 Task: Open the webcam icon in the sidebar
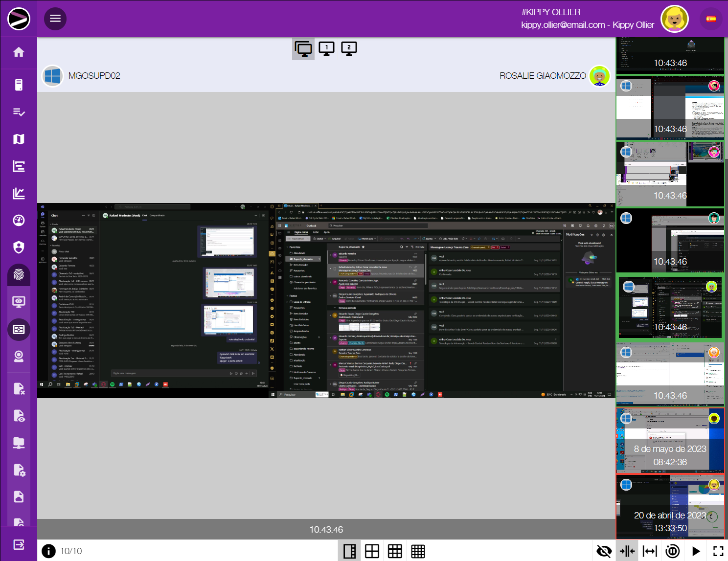coord(19,357)
